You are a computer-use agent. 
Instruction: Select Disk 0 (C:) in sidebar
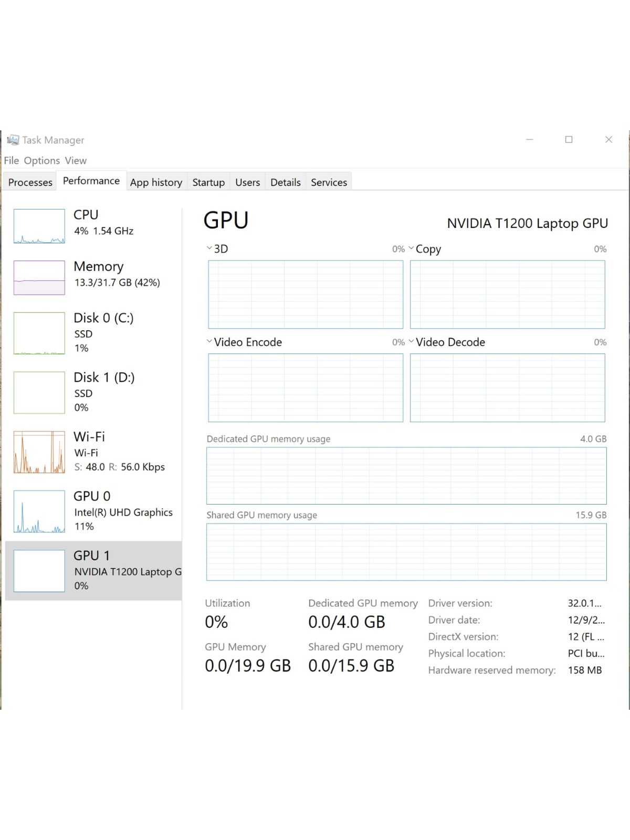pos(93,333)
